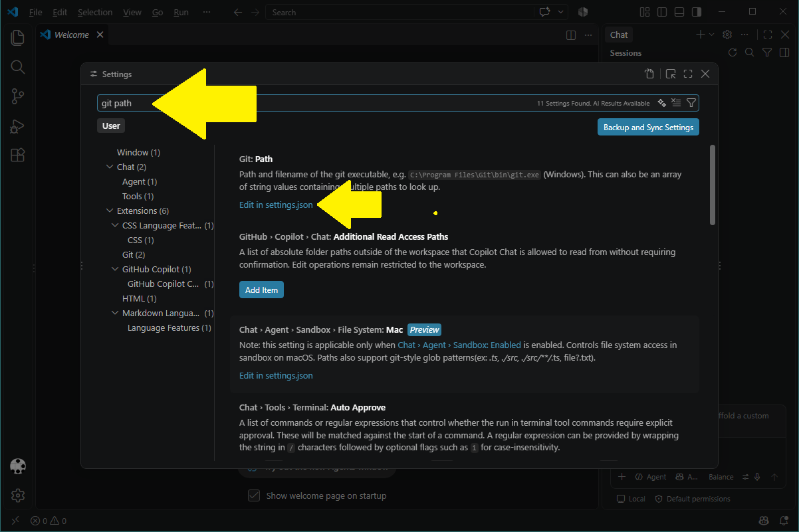Collapse CSS Language Features tree group
The image size is (799, 532).
115,225
